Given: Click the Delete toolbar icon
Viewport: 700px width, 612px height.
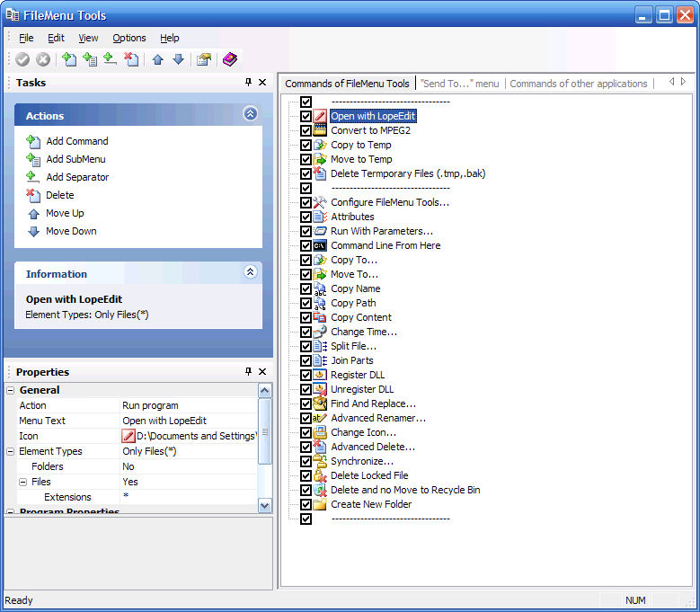Looking at the screenshot, I should click(x=131, y=59).
